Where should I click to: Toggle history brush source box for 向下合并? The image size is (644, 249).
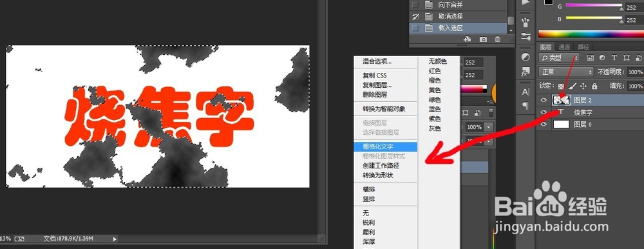[x=415, y=5]
